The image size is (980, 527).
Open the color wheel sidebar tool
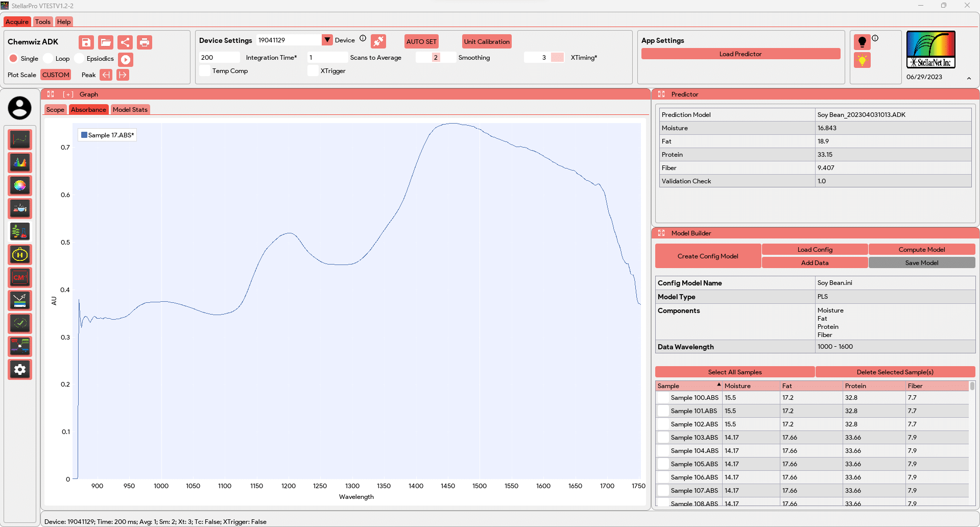click(20, 185)
